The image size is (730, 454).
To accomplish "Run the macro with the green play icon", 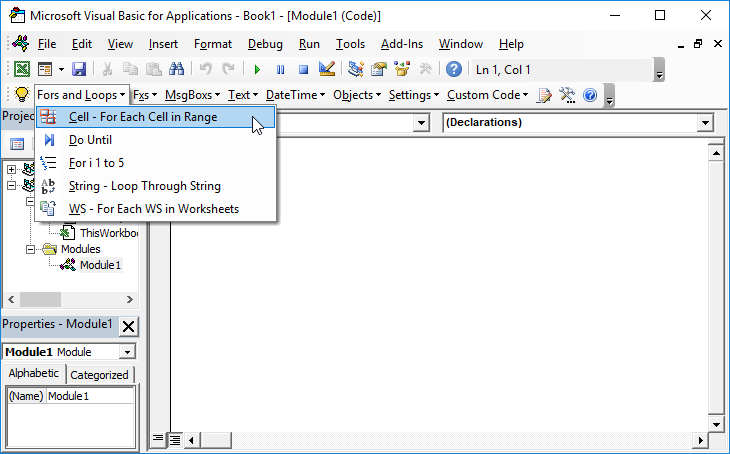I will tap(257, 70).
